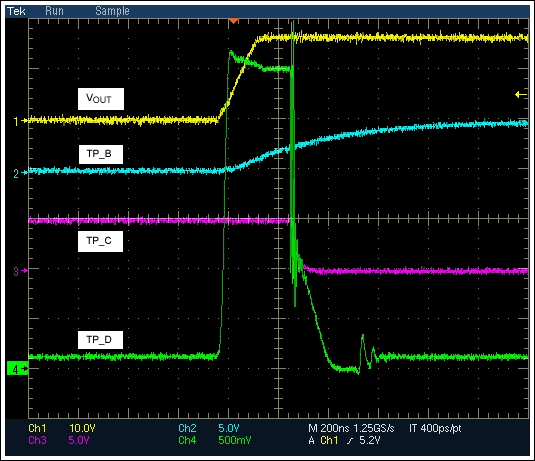Select the highlighted channel 4 marker
Image resolution: width=535 pixels, height=461 pixels.
pos(18,369)
